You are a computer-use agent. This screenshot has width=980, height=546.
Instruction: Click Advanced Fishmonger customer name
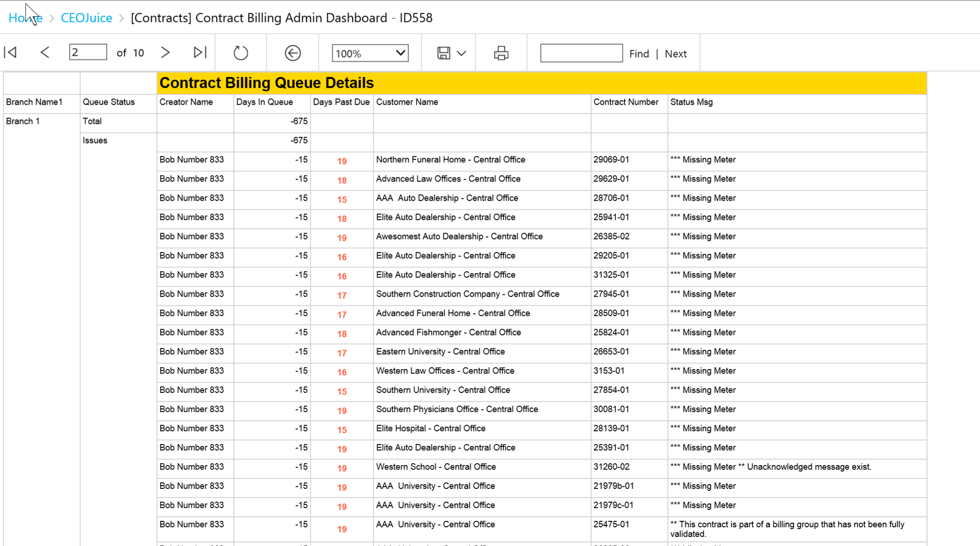(448, 332)
